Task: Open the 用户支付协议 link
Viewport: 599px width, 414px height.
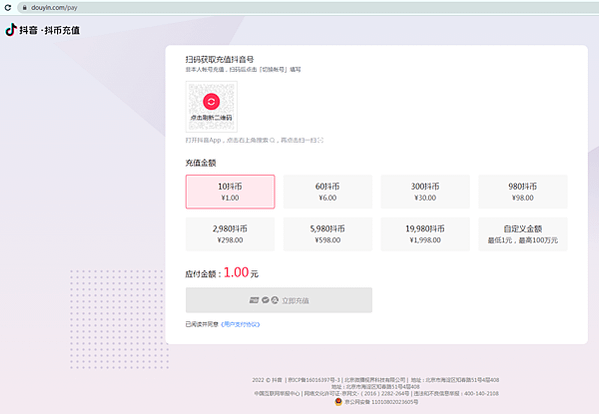Action: (x=240, y=324)
